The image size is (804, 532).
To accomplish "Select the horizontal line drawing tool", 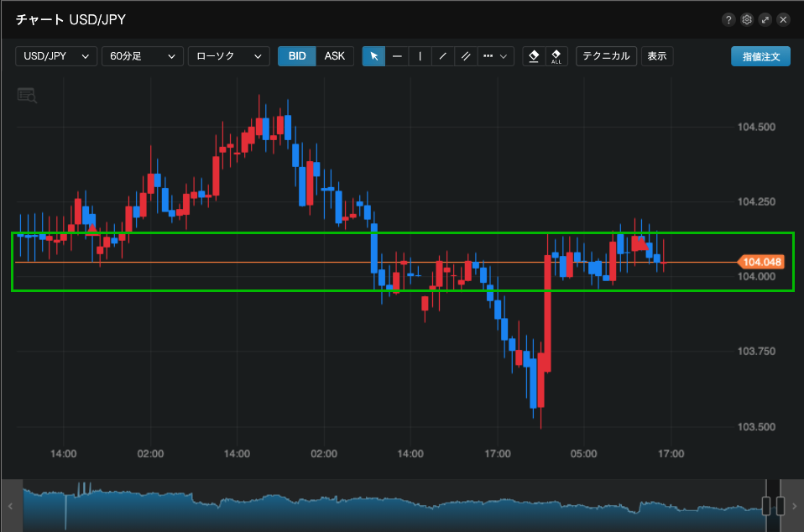I will click(x=397, y=56).
